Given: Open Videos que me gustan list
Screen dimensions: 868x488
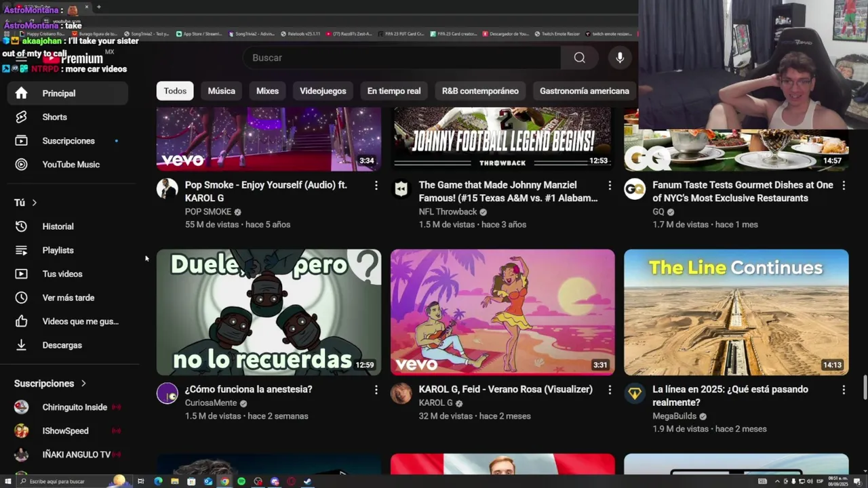Looking at the screenshot, I should pyautogui.click(x=67, y=321).
